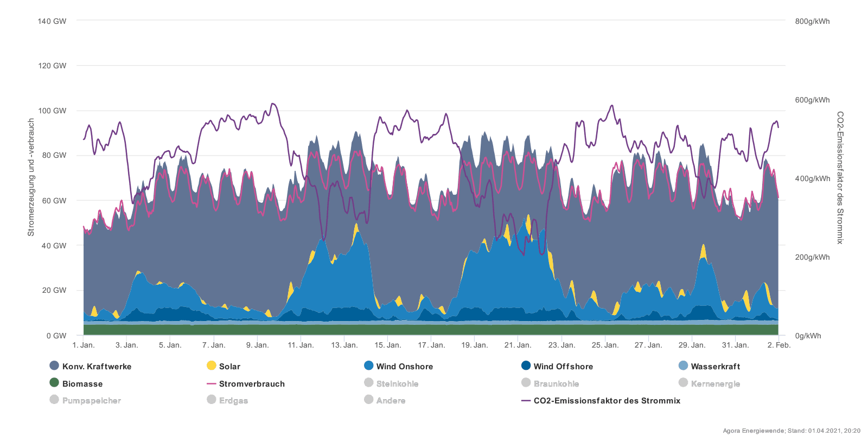The width and height of the screenshot is (868, 436).
Task: Hide the Wind Onshore series
Action: 398,366
